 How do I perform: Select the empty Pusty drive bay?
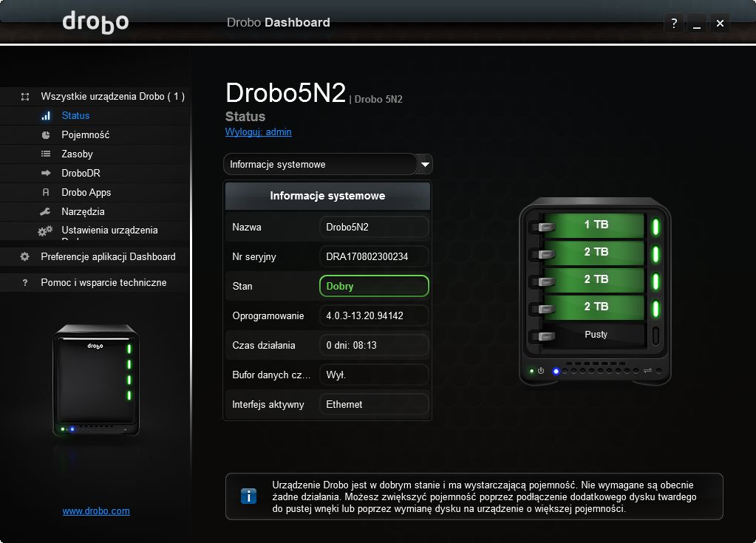(x=593, y=335)
